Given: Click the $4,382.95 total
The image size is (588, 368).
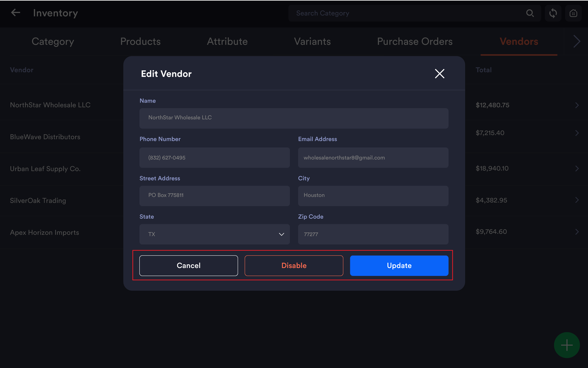Looking at the screenshot, I should click(x=491, y=200).
